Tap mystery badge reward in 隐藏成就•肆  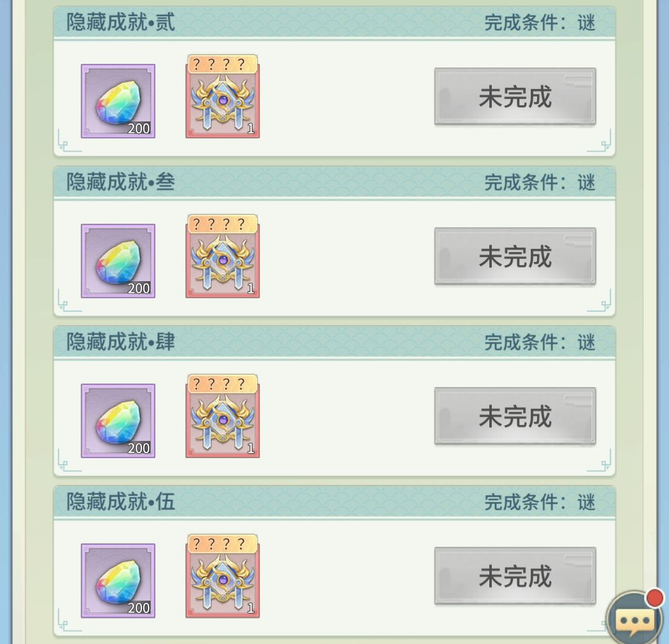point(222,416)
